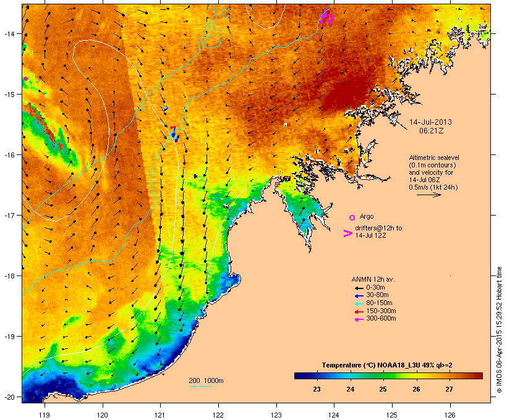Click the '0.5m/s (1kt 24h)' text
Viewport: 507px width, 420px height.
coord(433,187)
